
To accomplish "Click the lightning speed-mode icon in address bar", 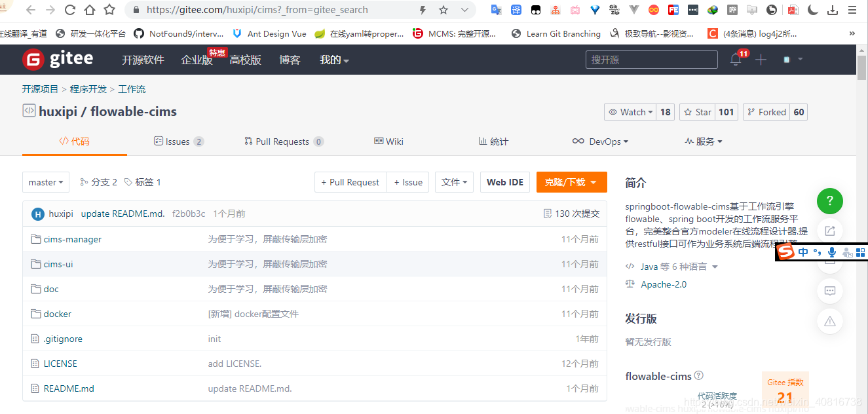I will (423, 10).
